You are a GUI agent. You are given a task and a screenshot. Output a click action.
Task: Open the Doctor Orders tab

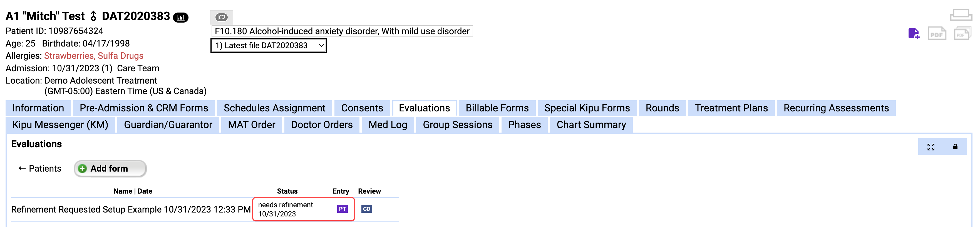(321, 125)
